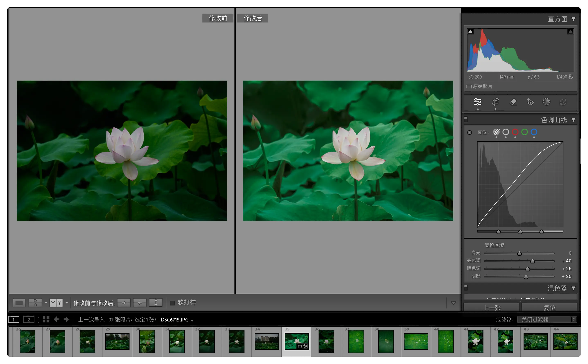
Task: Select the healing eraser tool
Action: click(x=513, y=102)
